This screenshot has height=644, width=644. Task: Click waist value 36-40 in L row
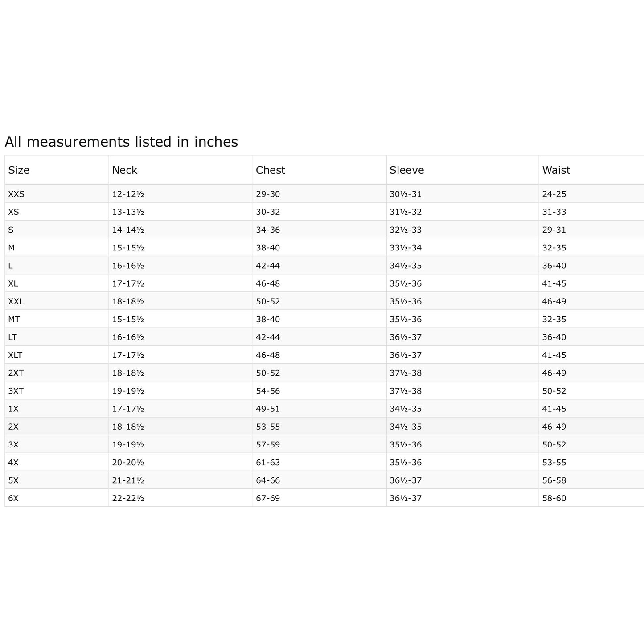554,266
